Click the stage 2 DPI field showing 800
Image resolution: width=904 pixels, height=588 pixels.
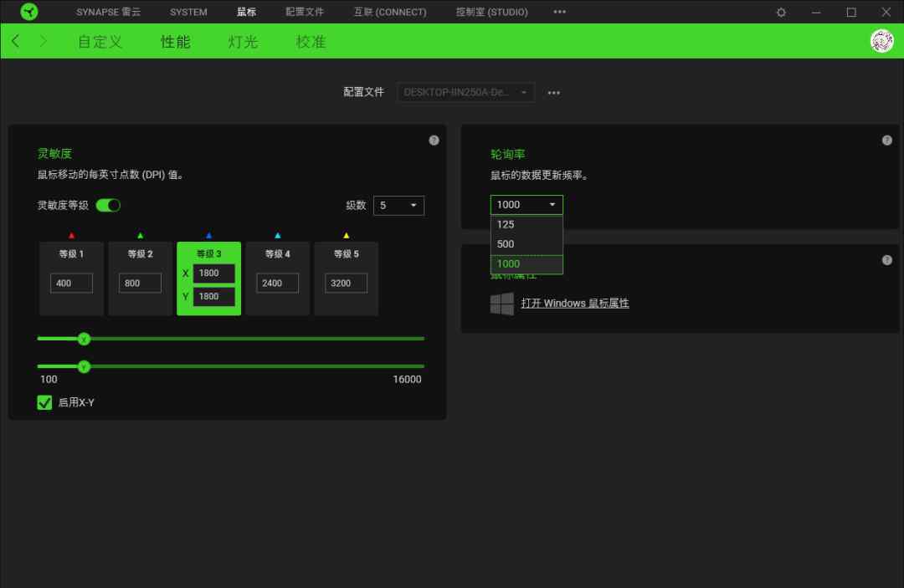140,284
